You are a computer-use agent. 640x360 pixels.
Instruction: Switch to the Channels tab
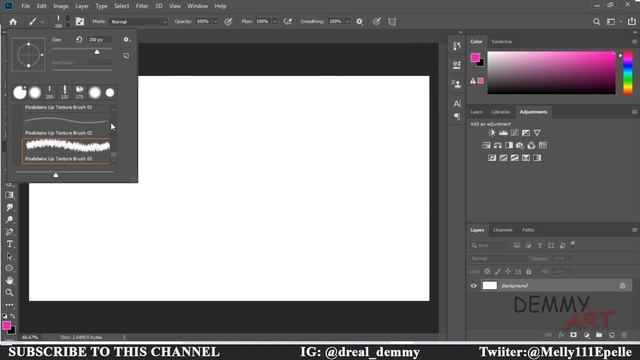click(x=502, y=230)
